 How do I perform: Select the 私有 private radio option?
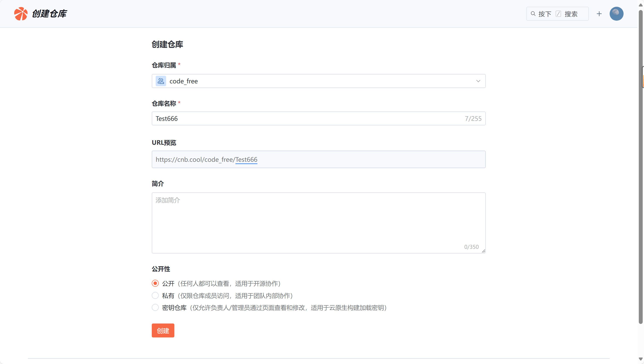tap(155, 296)
